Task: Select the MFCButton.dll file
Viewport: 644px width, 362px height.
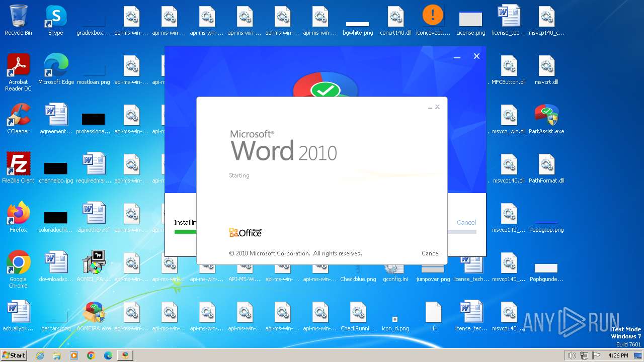Action: click(x=509, y=69)
